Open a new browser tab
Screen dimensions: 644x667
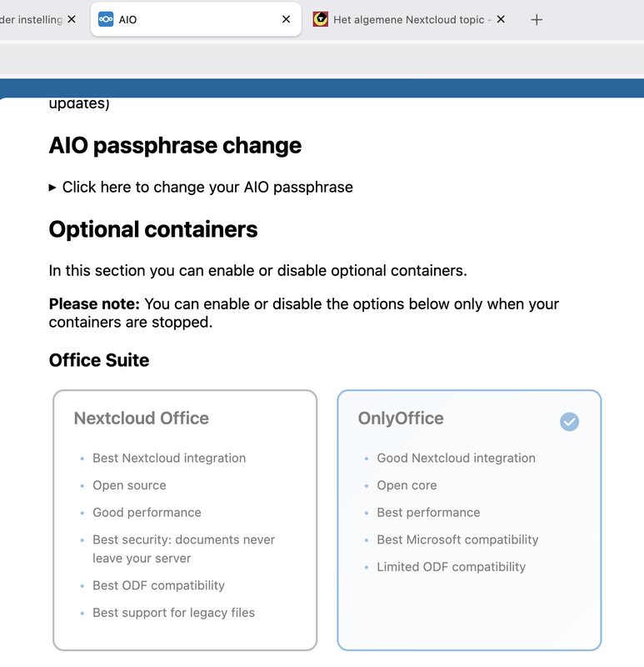pos(537,19)
